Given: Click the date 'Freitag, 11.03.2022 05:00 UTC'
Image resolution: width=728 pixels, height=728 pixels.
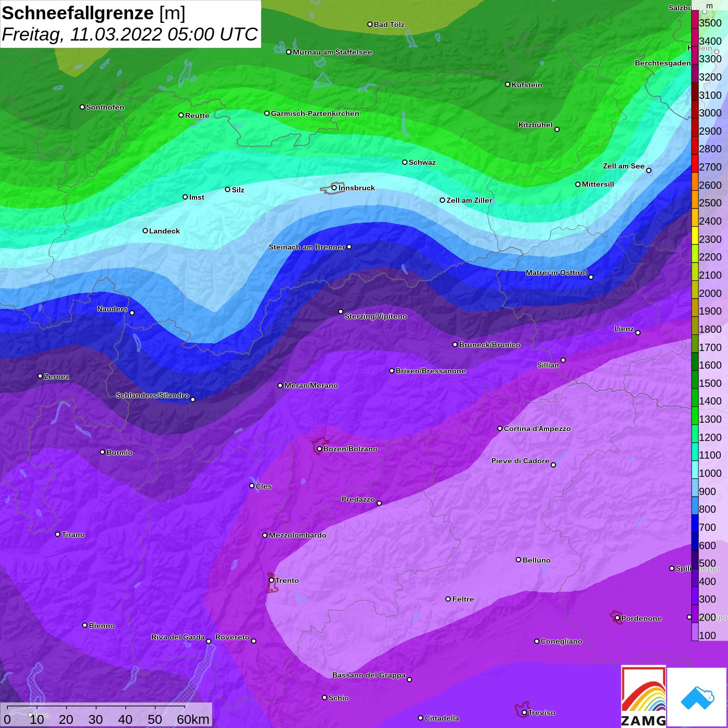Looking at the screenshot, I should click(129, 34).
